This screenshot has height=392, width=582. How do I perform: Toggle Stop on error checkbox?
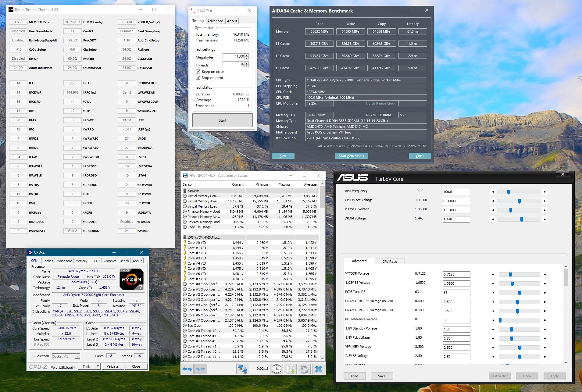click(198, 78)
